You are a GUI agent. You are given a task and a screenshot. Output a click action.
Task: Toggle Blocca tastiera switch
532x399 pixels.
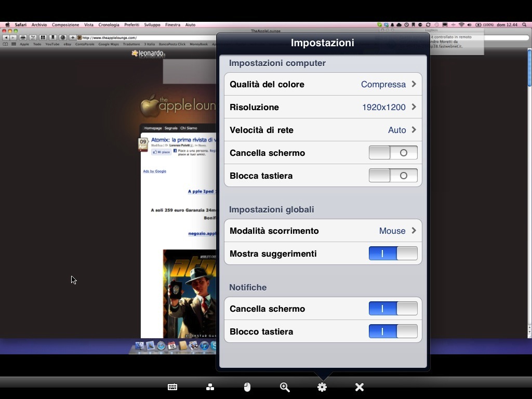tap(393, 176)
